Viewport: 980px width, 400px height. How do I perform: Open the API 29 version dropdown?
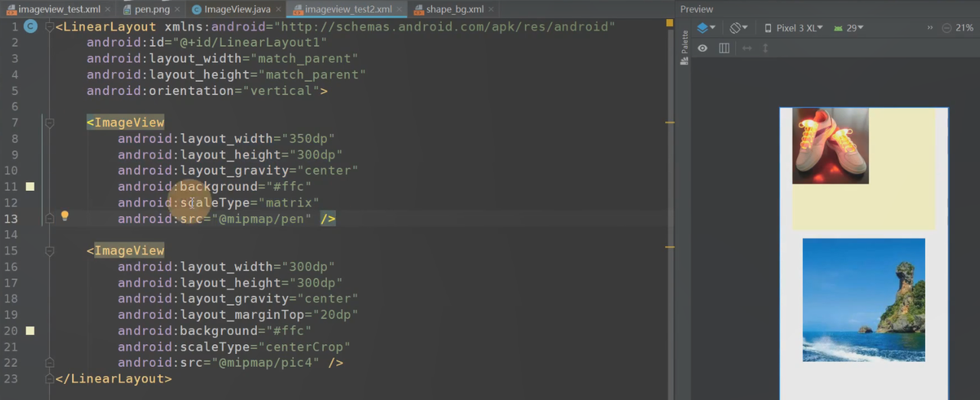tap(848, 28)
